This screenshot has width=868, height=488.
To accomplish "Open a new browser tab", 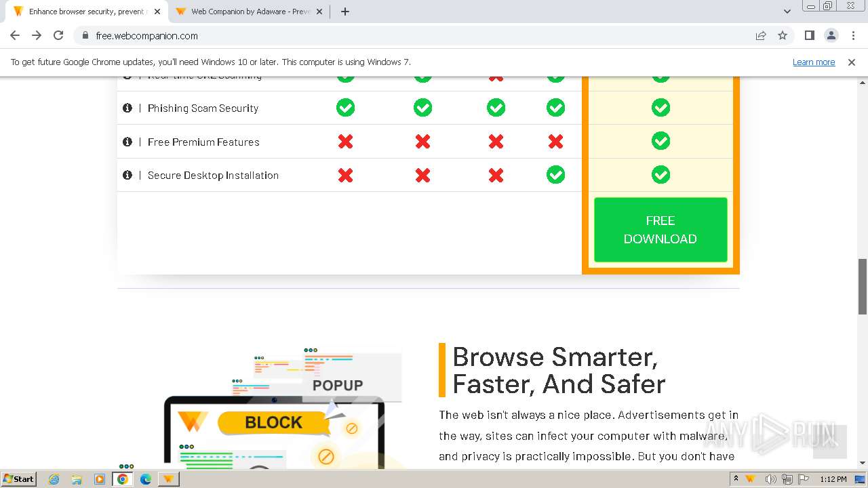I will [x=344, y=12].
